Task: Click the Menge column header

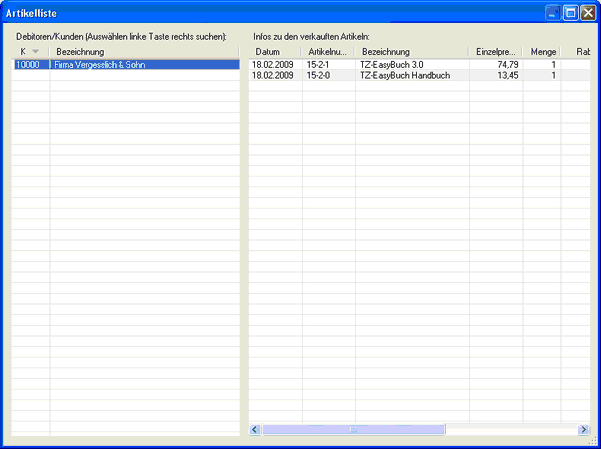Action: pos(542,52)
